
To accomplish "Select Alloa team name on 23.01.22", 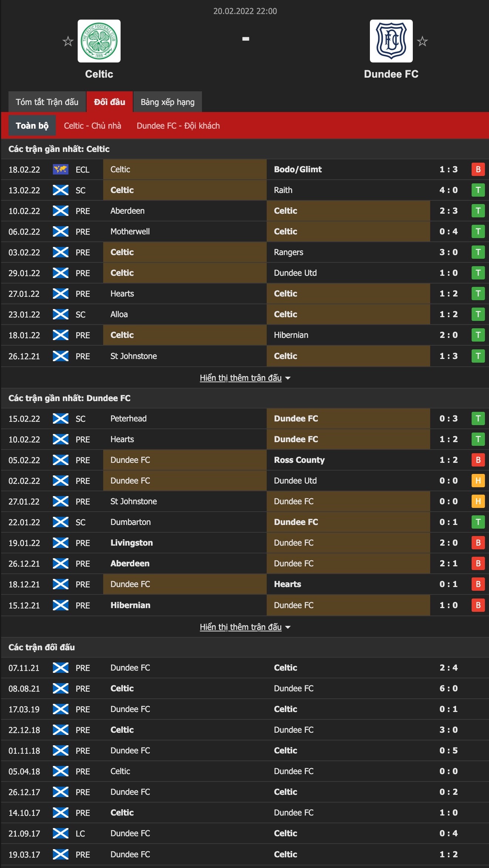I will click(x=119, y=314).
